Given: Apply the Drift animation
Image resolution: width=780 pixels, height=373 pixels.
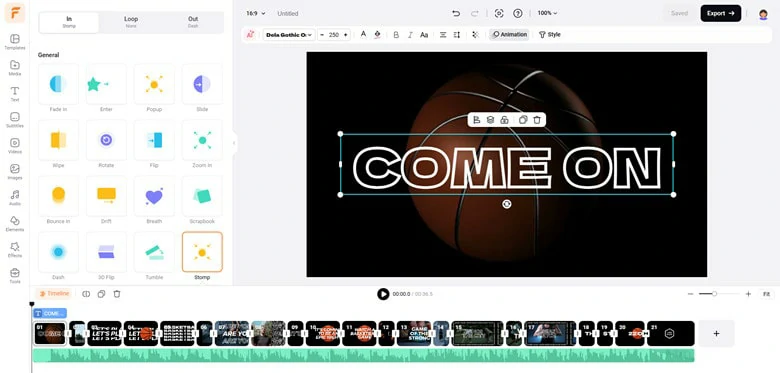Looking at the screenshot, I should (106, 196).
